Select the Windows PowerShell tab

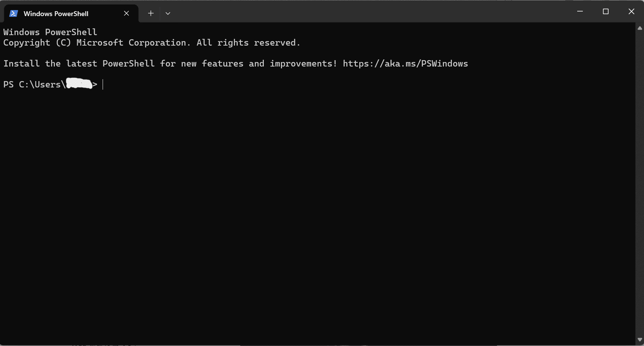pyautogui.click(x=56, y=13)
